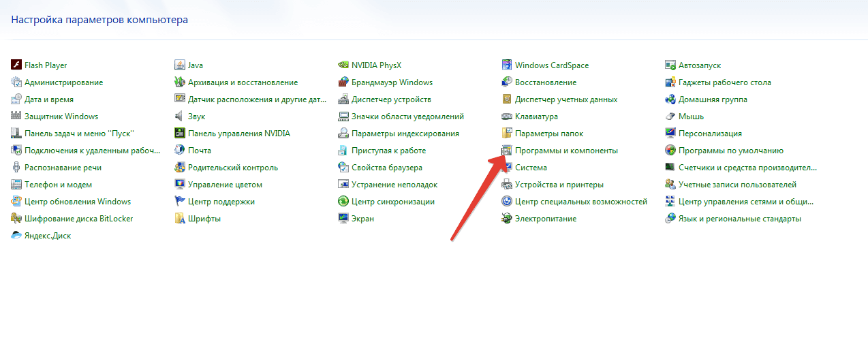868x342 pixels.
Task: Open the Flash Player icon
Action: [x=16, y=65]
